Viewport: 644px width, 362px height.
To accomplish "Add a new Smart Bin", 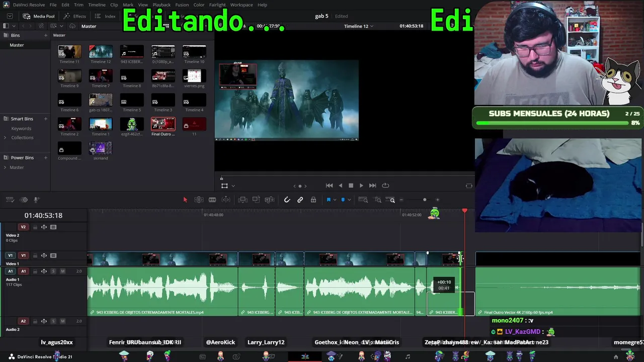I will (45, 119).
